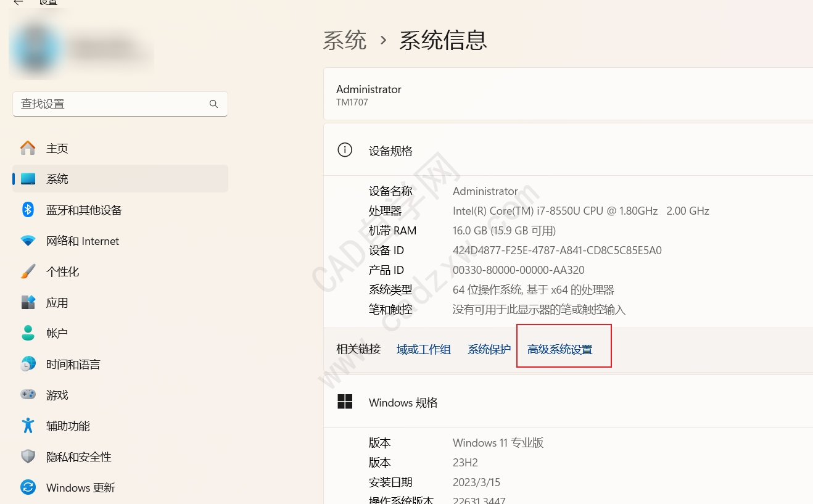This screenshot has height=504, width=813.
Task: Click the search magnifier icon
Action: pos(213,104)
